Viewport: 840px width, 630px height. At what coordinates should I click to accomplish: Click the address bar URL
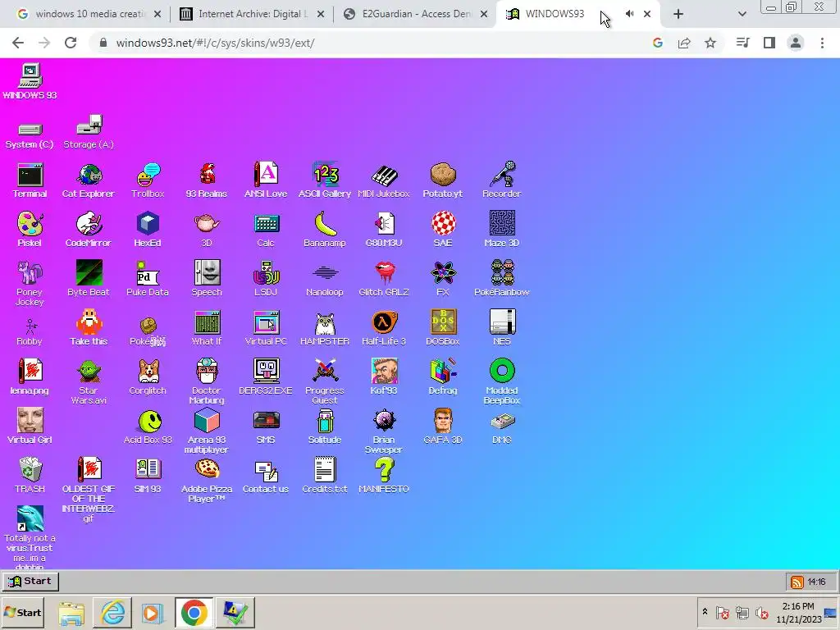(x=216, y=43)
